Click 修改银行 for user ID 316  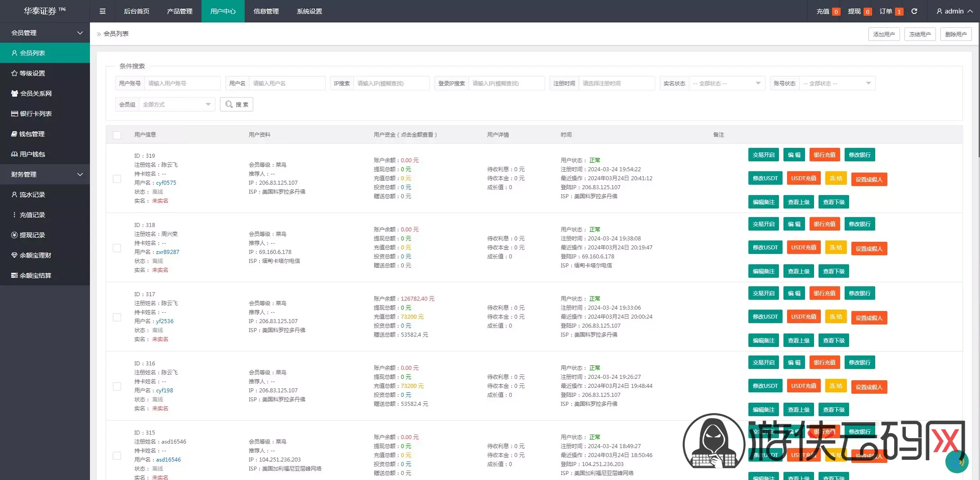859,362
